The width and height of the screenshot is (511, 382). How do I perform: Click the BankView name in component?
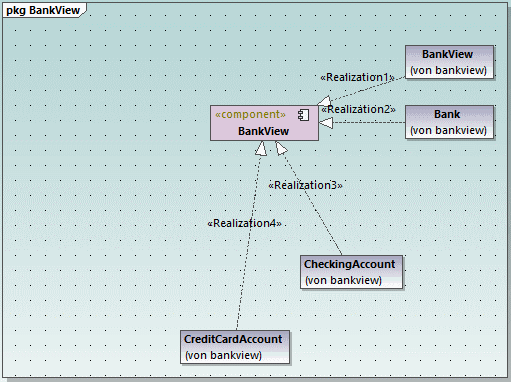point(263,131)
